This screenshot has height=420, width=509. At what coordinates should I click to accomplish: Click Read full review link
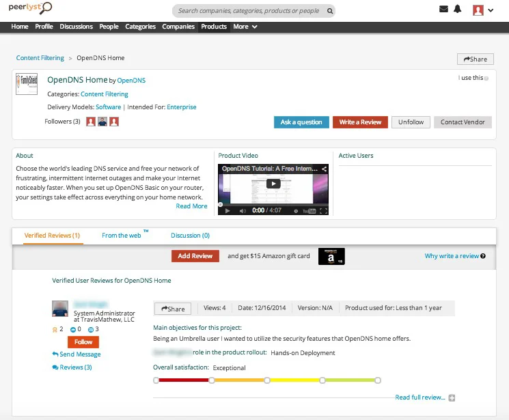point(420,397)
